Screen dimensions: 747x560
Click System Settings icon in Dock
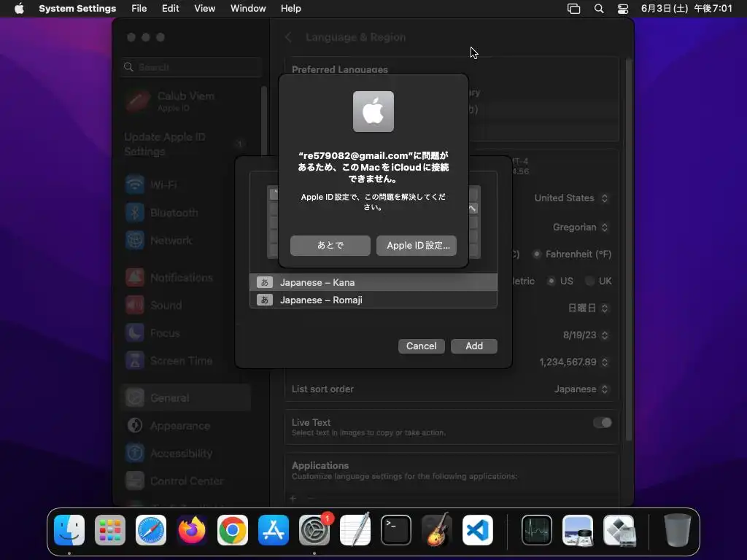click(314, 530)
